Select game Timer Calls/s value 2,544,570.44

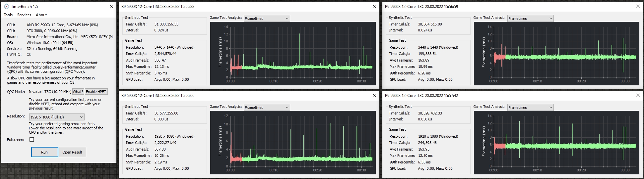[165, 54]
